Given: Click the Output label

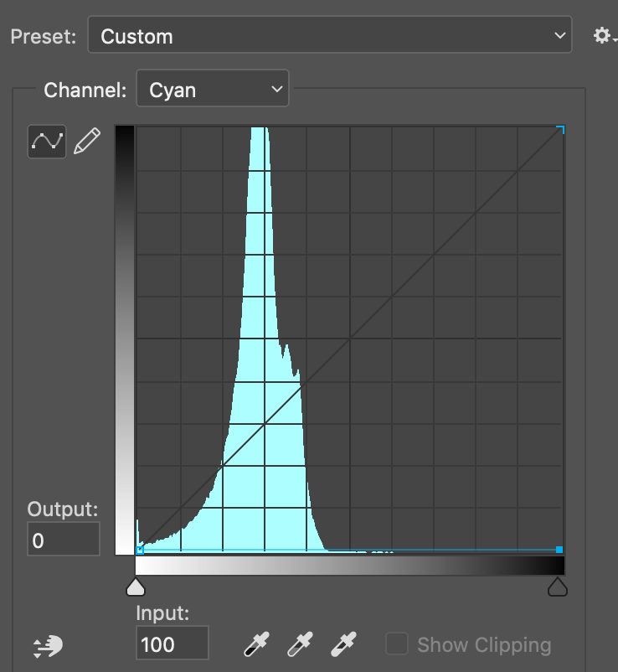Looking at the screenshot, I should 63,509.
